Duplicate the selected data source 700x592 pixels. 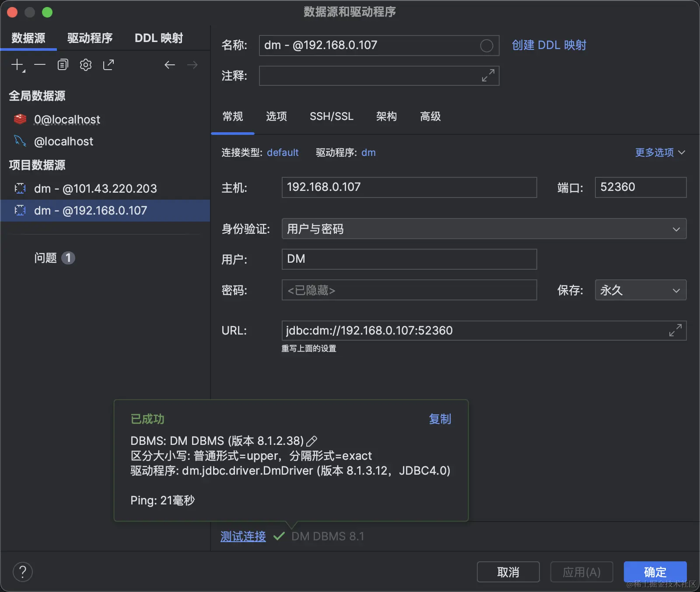point(63,65)
